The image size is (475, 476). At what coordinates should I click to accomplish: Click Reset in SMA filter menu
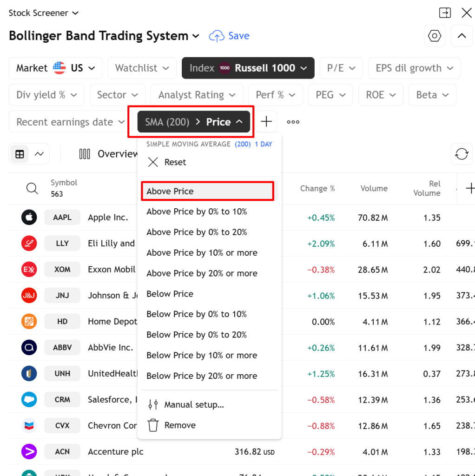point(175,162)
